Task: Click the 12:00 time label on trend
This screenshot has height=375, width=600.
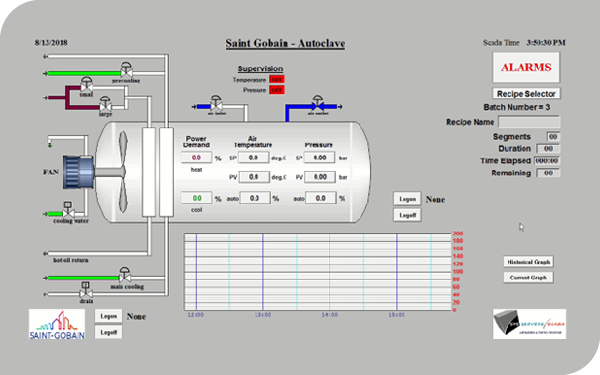Action: click(196, 315)
